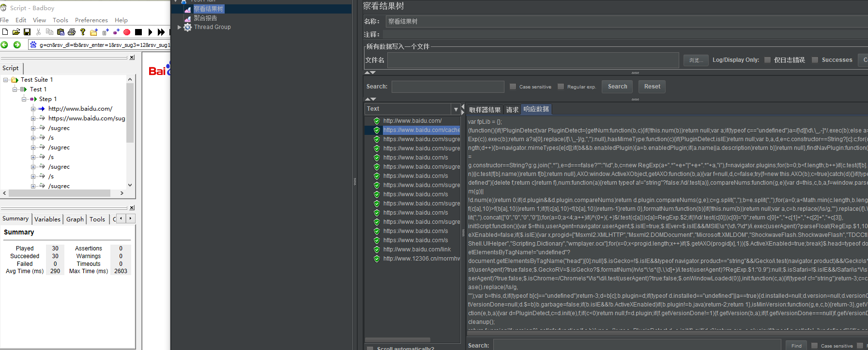The width and height of the screenshot is (868, 350).
Task: Toggle Case sensitive next to Search field
Action: click(513, 87)
